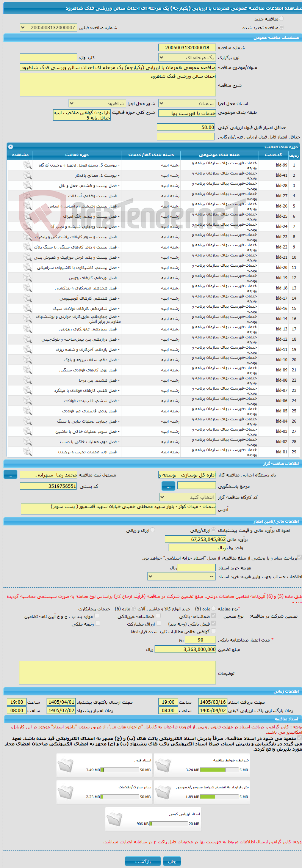Click the کدخدمت column header
The image size is (302, 868).
click(x=273, y=155)
